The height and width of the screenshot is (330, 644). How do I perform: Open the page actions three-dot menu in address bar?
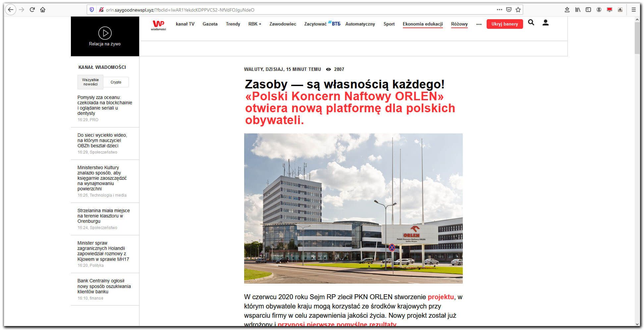click(x=500, y=10)
